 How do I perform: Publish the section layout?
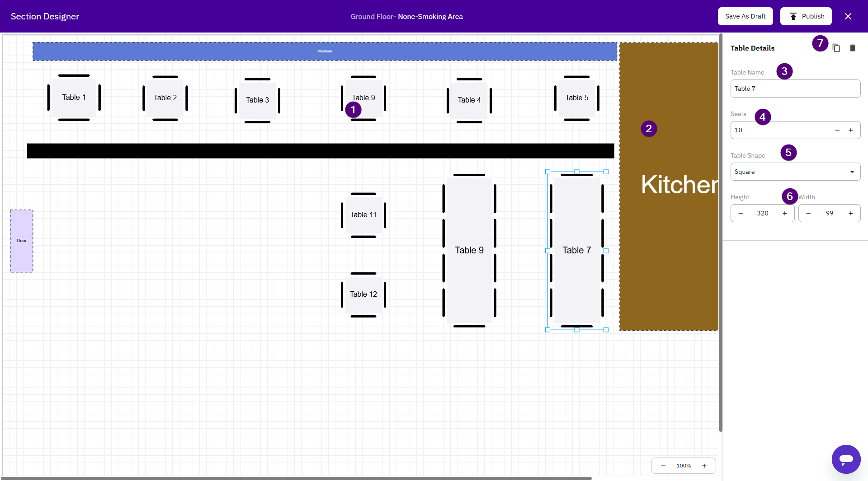[x=806, y=16]
